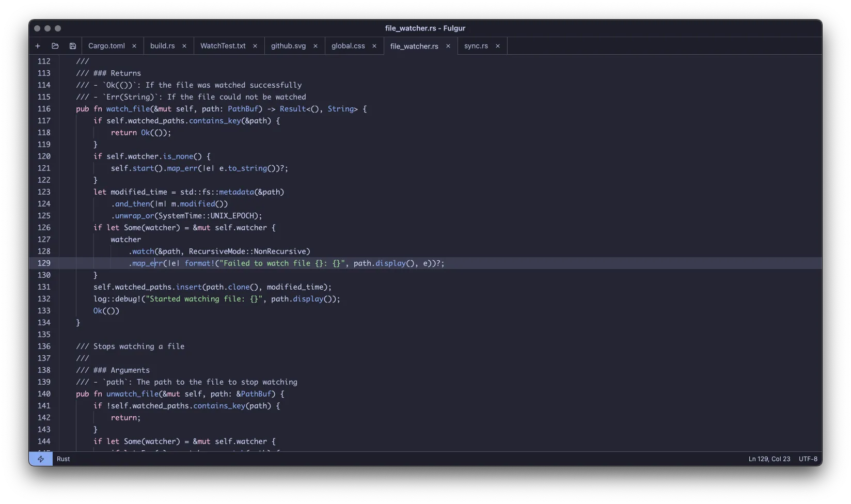Screen dimensions: 851x504
Task: Close the file_watcher.rs tab
Action: 448,46
